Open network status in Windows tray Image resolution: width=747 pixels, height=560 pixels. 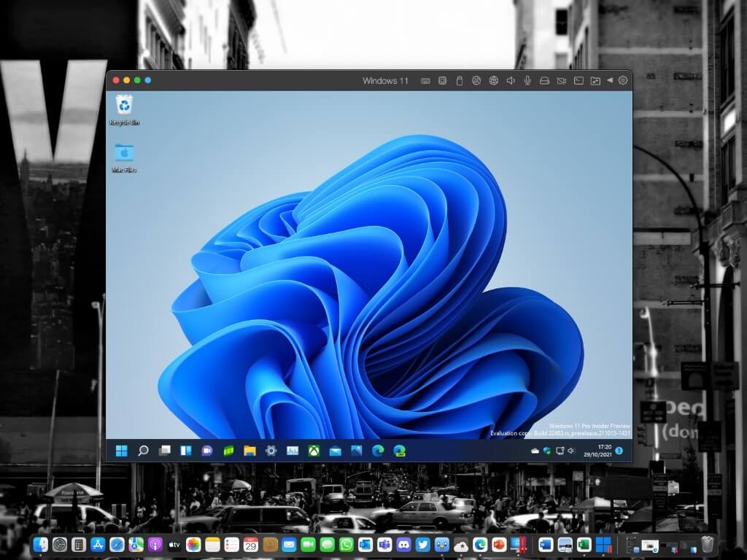coord(560,451)
